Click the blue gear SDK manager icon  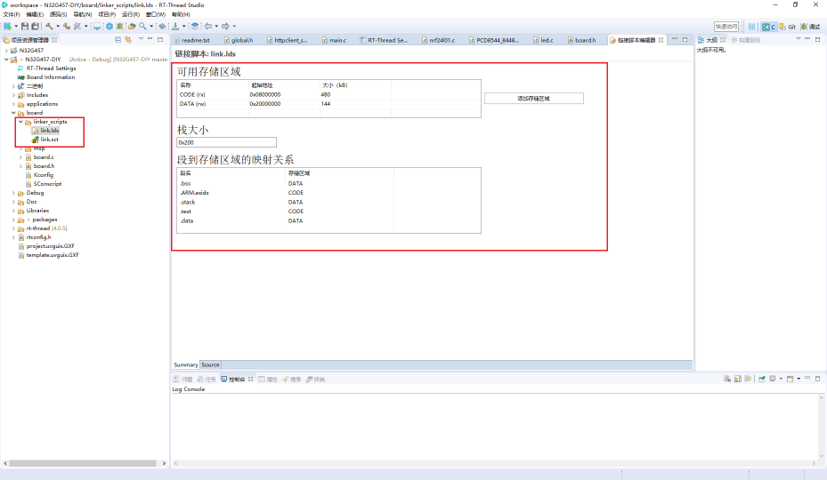click(109, 26)
